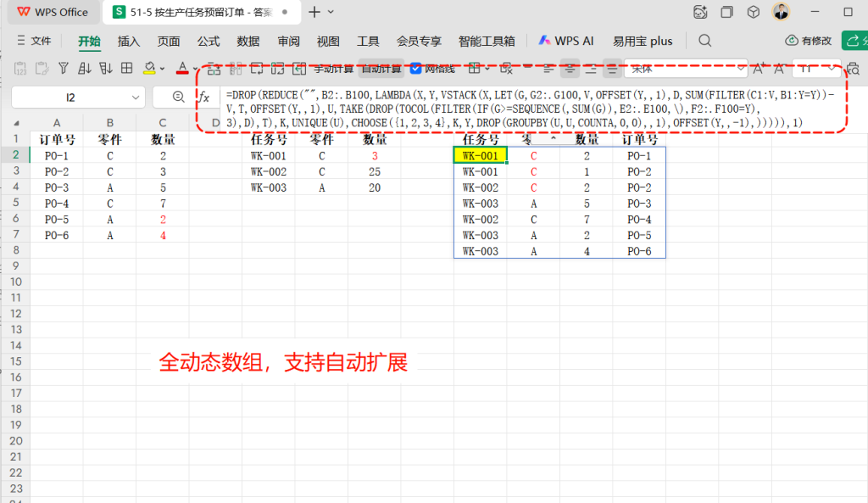Click the zoom magnifier beside the name box

[x=178, y=97]
